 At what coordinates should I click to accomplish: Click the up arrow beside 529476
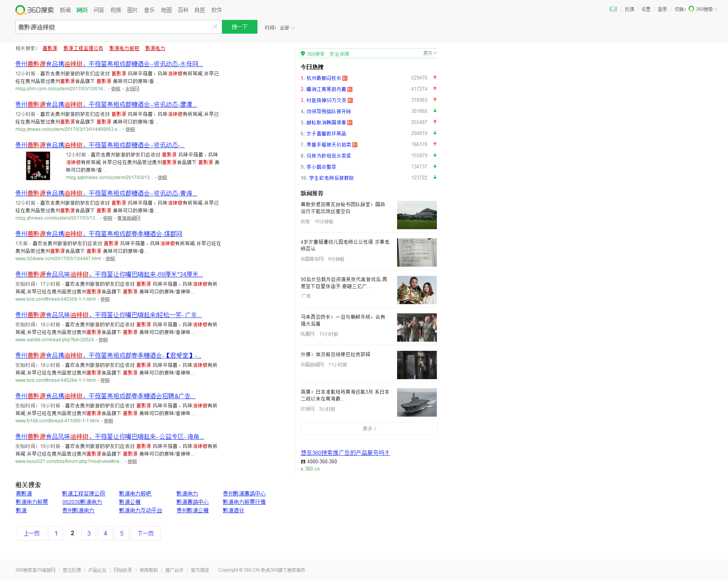(x=435, y=78)
